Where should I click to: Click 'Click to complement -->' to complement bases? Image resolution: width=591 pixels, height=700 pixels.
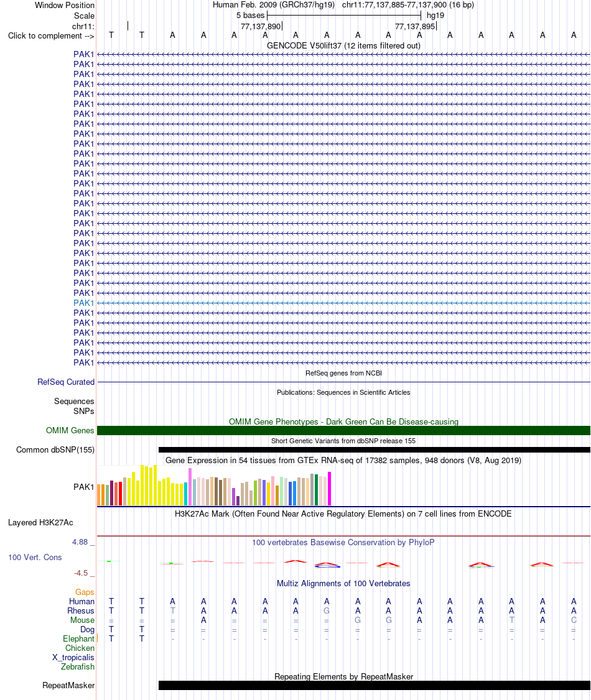(51, 35)
